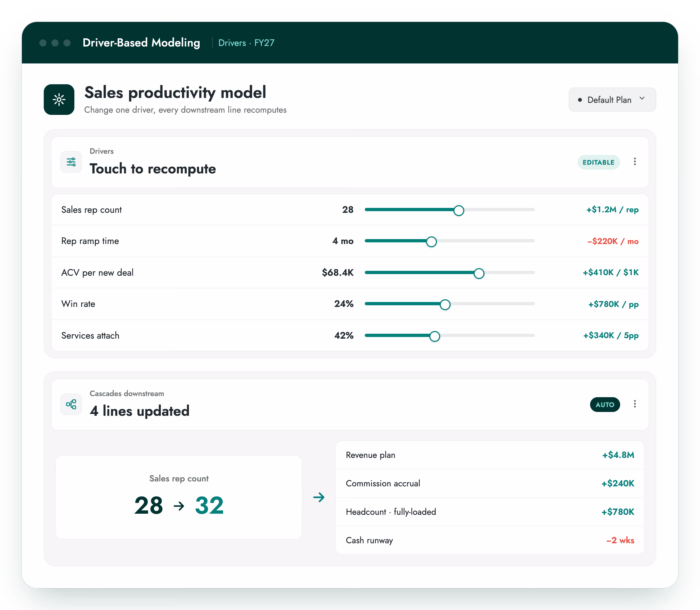
Task: Click the '$68.4K' ACV value
Action: [x=338, y=273]
